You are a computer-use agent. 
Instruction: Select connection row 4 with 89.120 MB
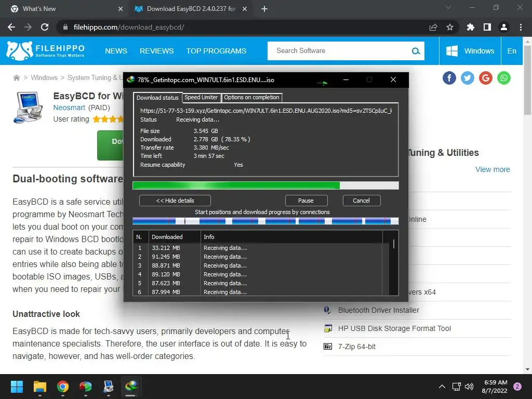[258, 274]
